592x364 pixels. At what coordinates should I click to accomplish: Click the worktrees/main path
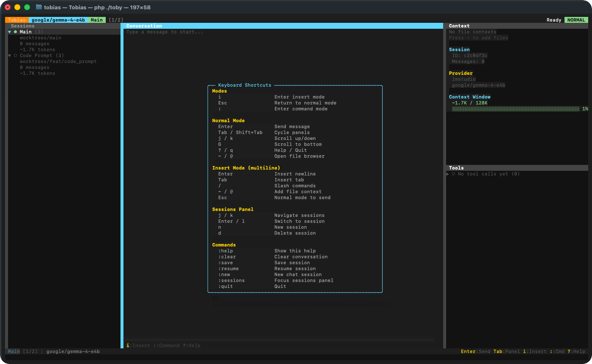41,38
